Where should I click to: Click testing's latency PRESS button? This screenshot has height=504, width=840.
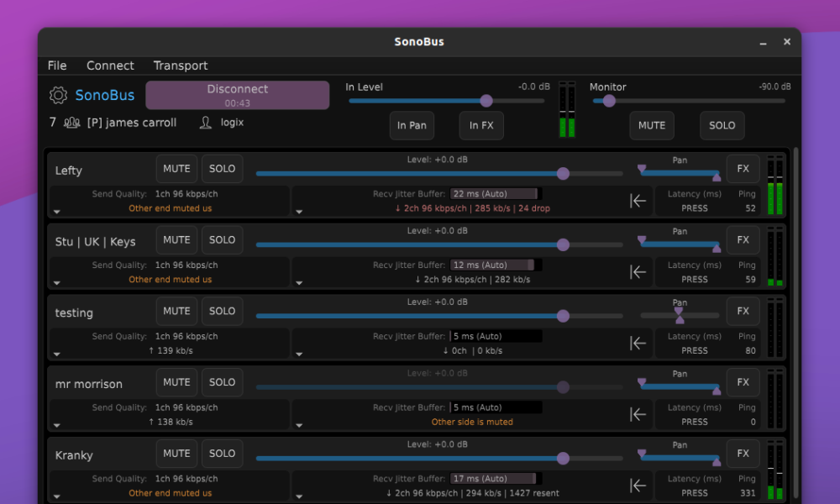click(x=695, y=351)
